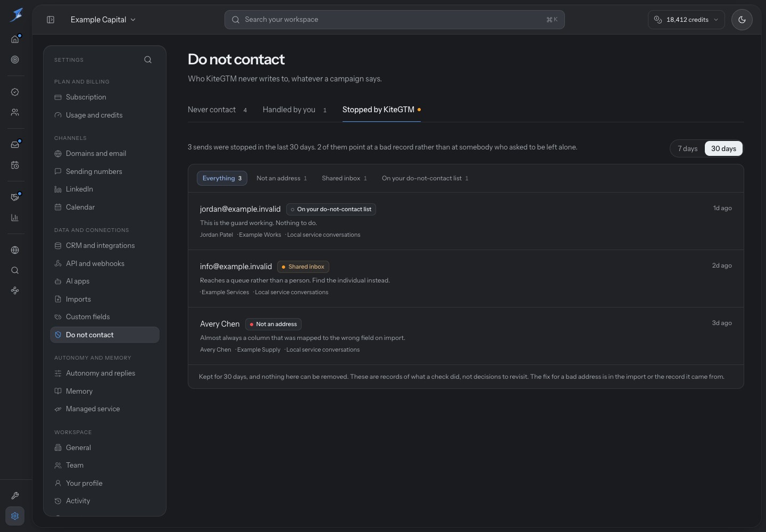766x532 pixels.
Task: Focus the Search your workspace field
Action: click(395, 20)
